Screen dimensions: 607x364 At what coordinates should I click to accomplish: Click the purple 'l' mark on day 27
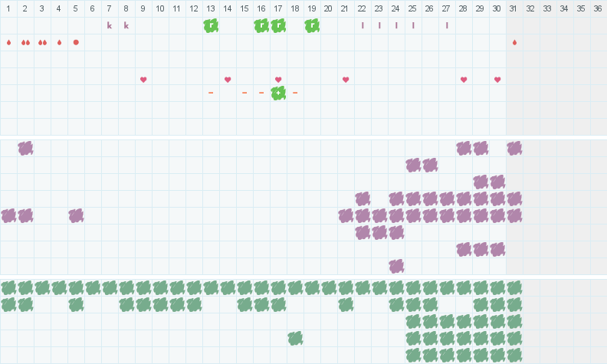(447, 26)
